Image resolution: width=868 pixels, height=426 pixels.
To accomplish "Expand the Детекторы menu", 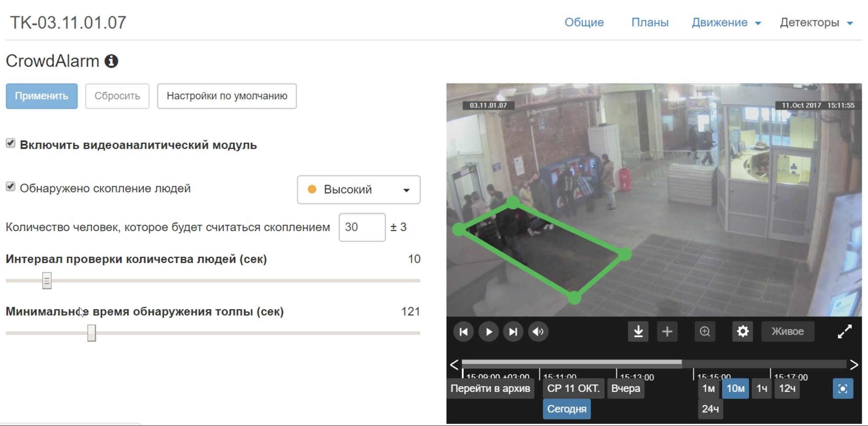I will click(816, 22).
